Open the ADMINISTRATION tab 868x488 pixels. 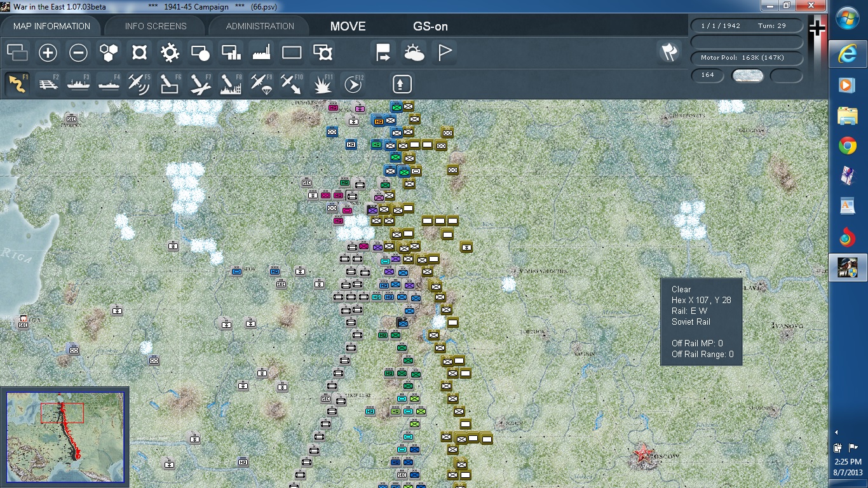click(x=260, y=26)
